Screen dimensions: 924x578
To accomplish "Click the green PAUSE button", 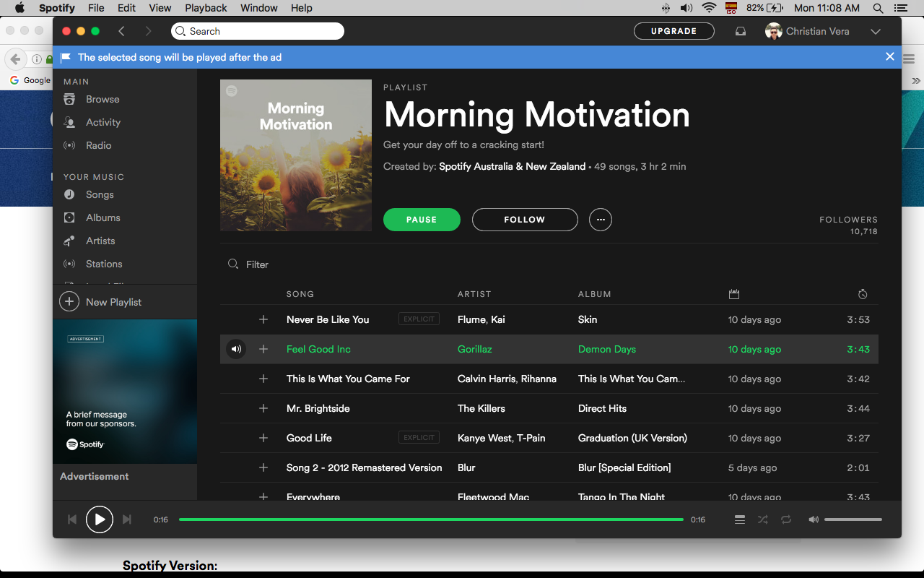I will [x=422, y=220].
